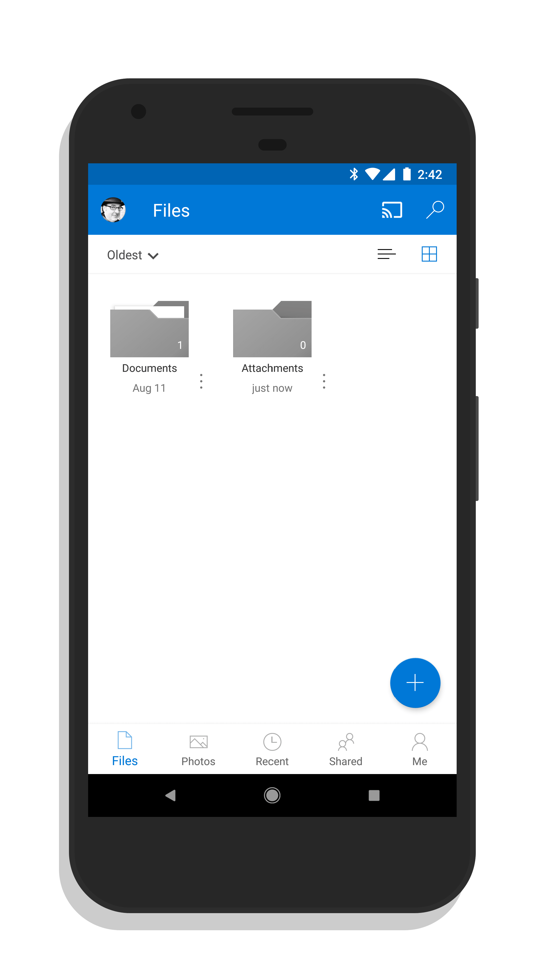Open the profile avatar picture

pos(113,210)
